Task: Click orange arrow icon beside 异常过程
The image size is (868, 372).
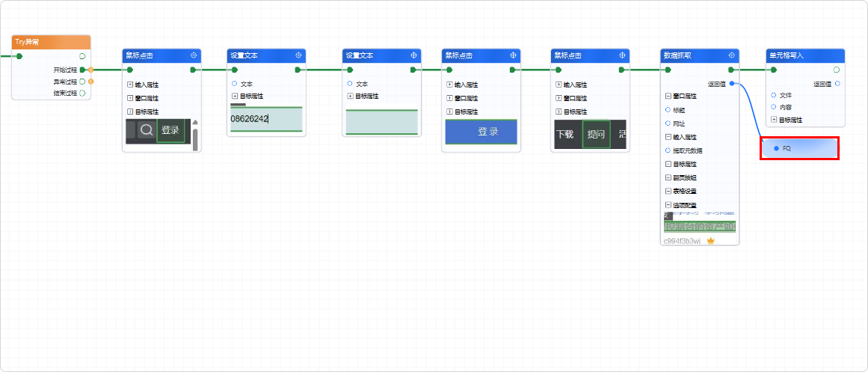Action: pos(90,82)
